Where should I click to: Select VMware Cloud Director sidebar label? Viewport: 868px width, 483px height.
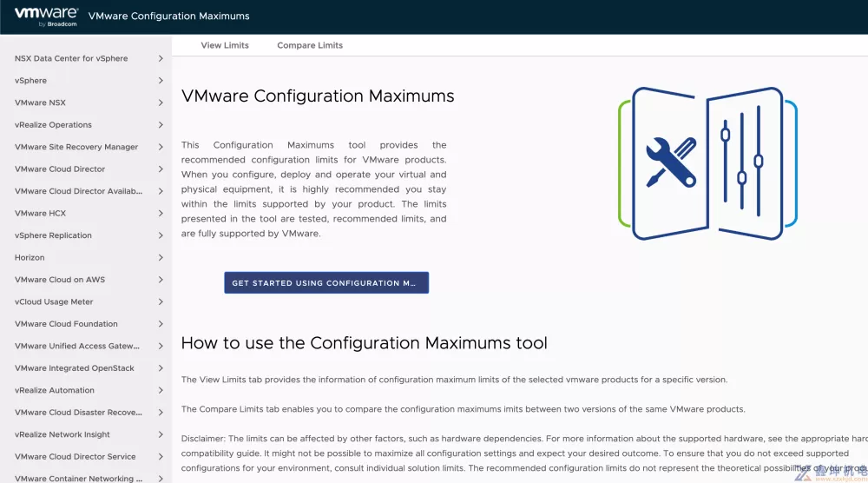pos(60,169)
